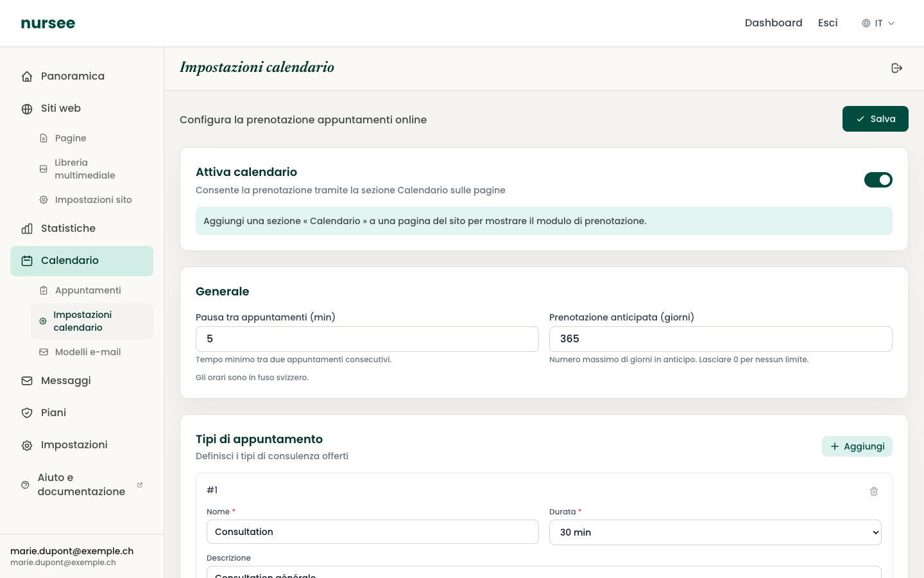Click the Aiuto help circle icon
Viewport: 924px width, 578px height.
[x=25, y=485]
